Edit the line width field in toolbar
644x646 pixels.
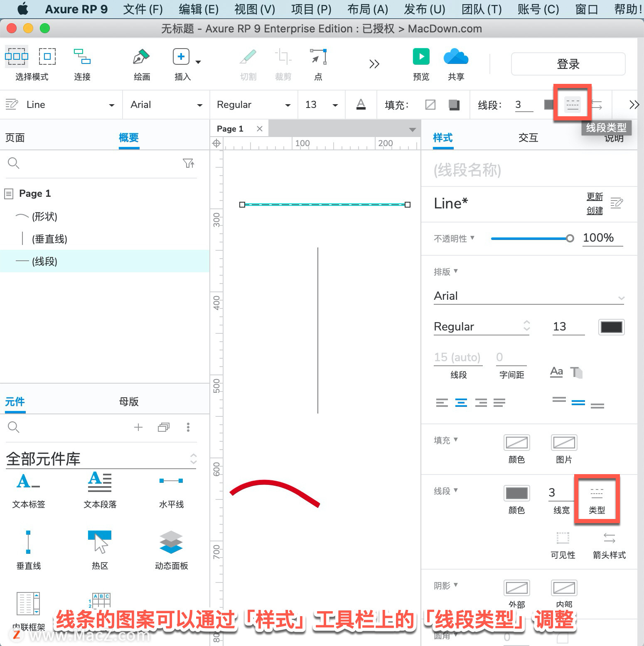pos(524,105)
